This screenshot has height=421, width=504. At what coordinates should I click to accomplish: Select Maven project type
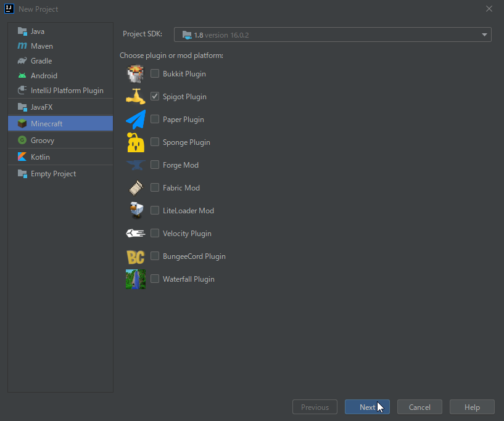[x=60, y=46]
